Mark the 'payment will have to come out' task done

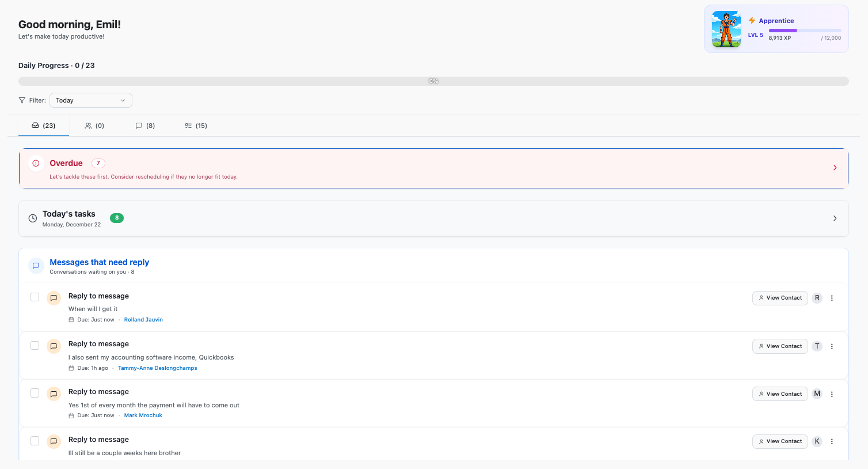[35, 393]
